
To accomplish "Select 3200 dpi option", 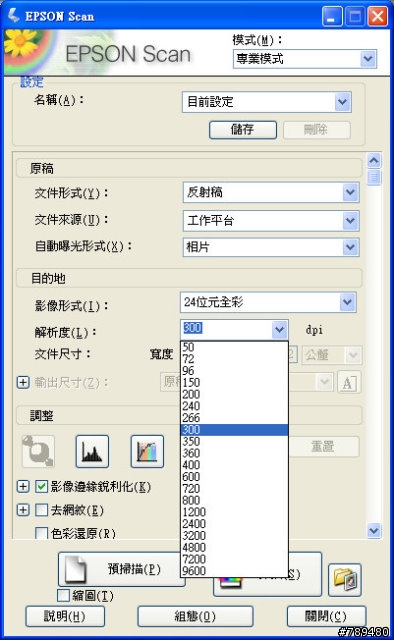I will [234, 536].
